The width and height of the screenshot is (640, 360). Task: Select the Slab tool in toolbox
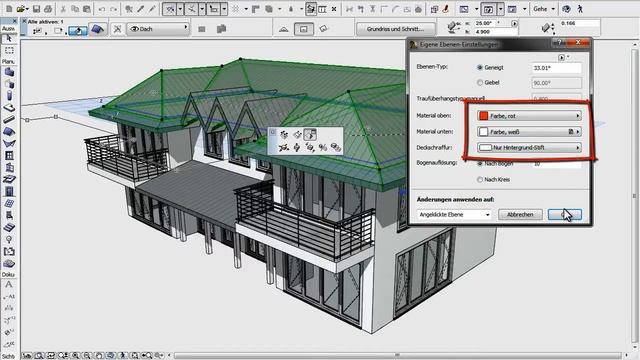[x=9, y=108]
